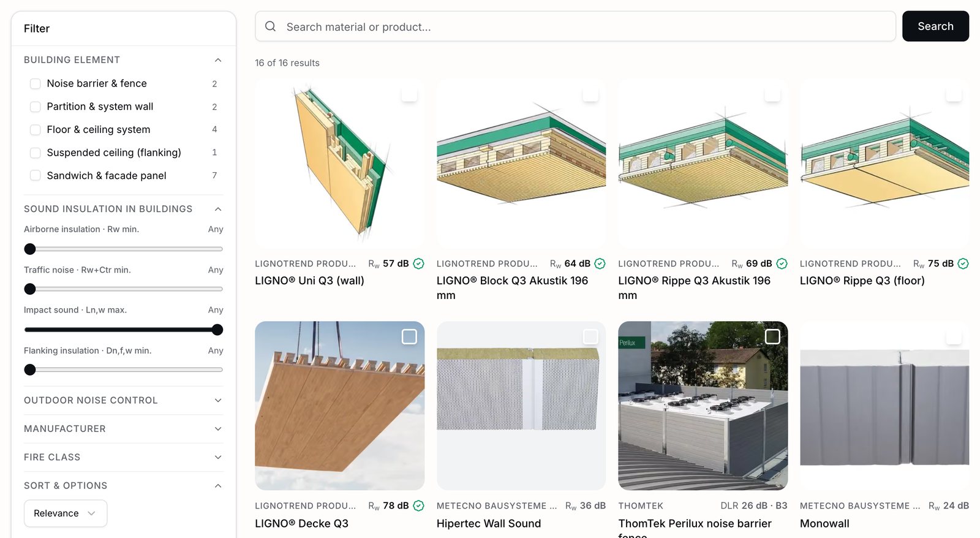Open the Relevance sort dropdown
Viewport: 980px width, 538px height.
pos(66,513)
